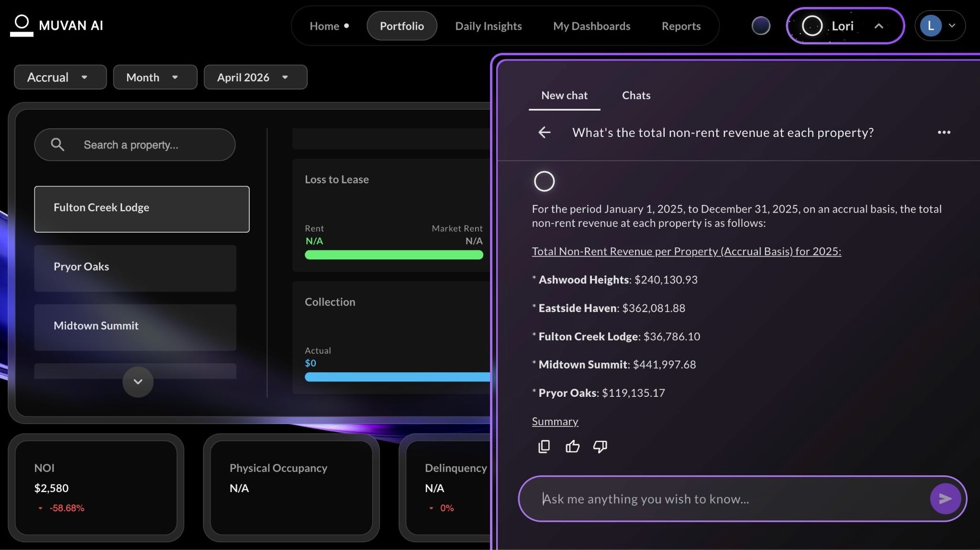Open the Month period dropdown
Viewport: 980px width, 550px height.
pos(155,77)
